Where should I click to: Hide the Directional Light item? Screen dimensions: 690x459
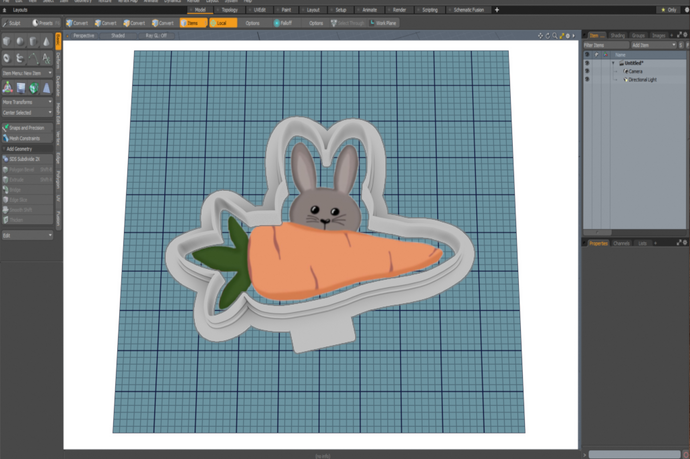[x=587, y=79]
